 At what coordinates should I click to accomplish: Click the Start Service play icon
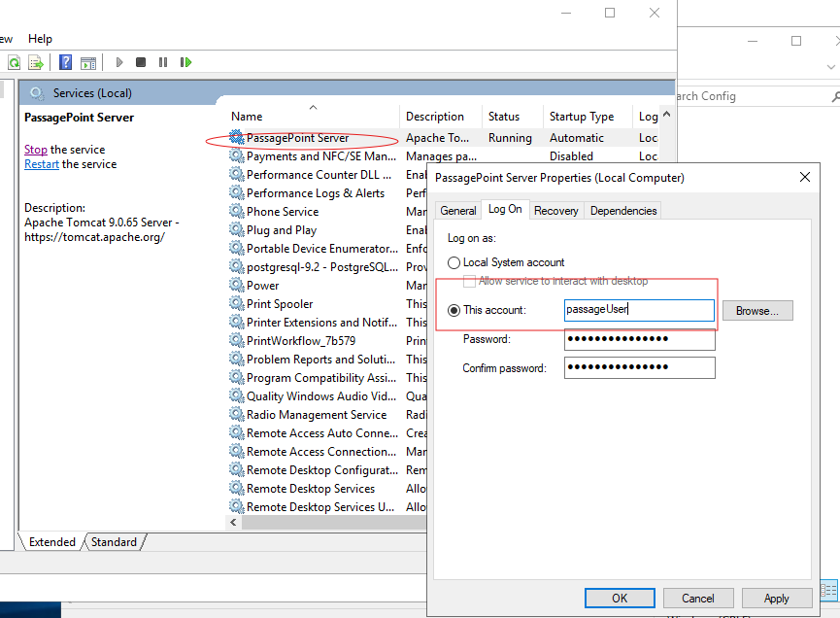click(x=119, y=62)
